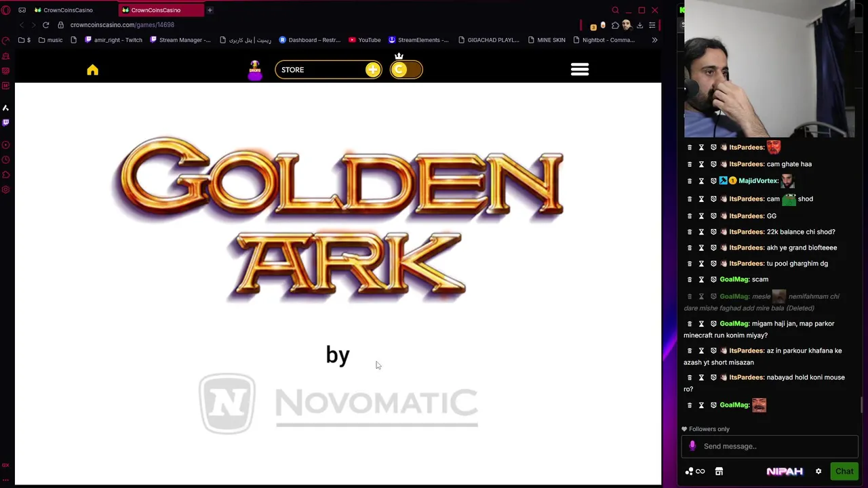Open the STORE bar
Screen dimensions: 868x488
(x=328, y=70)
